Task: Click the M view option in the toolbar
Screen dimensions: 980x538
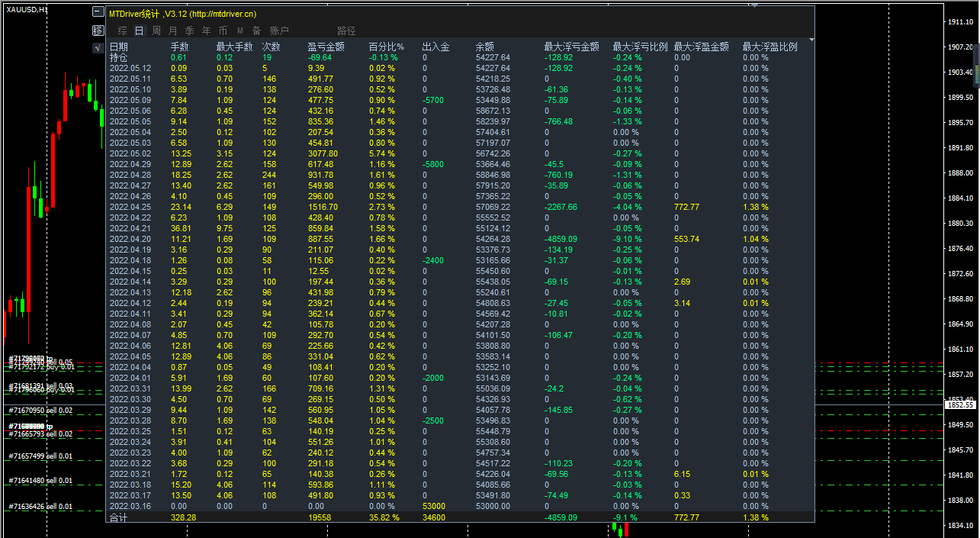Action: (x=239, y=31)
